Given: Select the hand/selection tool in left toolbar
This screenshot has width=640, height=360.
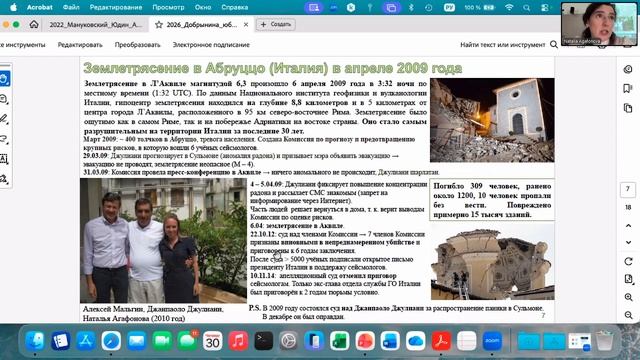Looking at the screenshot, I should click(4, 79).
